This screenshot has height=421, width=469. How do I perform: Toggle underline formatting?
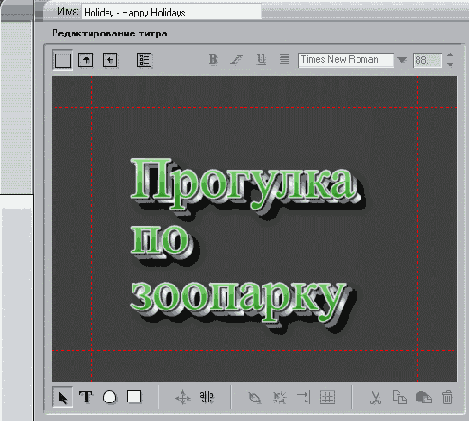click(x=261, y=60)
